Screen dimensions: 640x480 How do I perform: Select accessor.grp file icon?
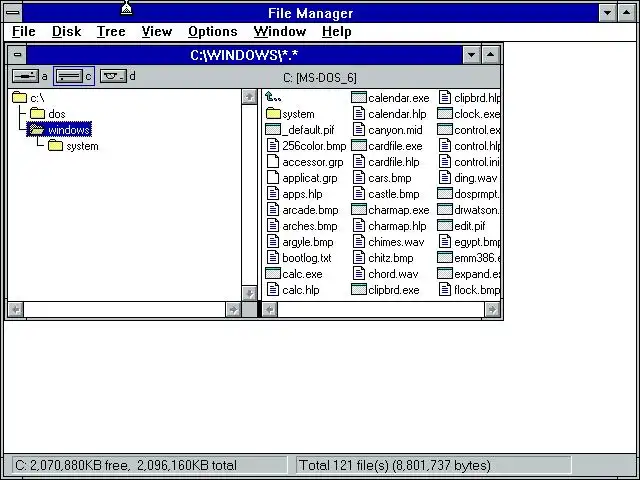tap(273, 162)
